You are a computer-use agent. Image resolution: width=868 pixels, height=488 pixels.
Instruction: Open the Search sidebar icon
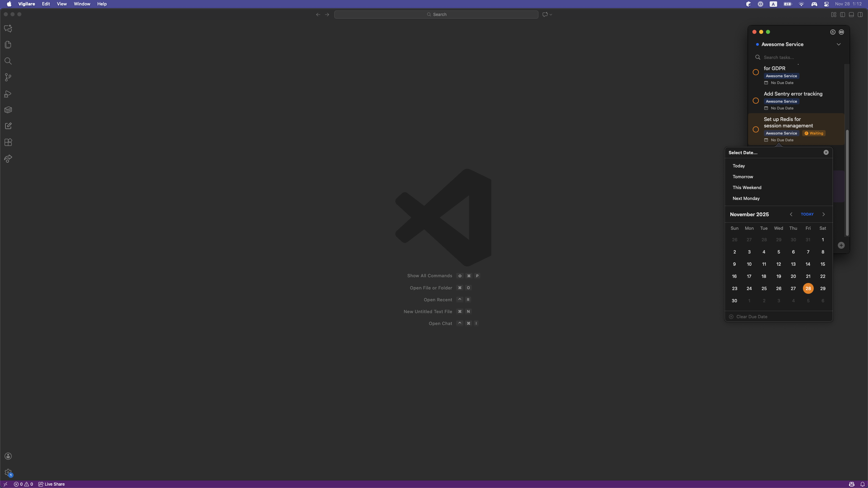(8, 61)
